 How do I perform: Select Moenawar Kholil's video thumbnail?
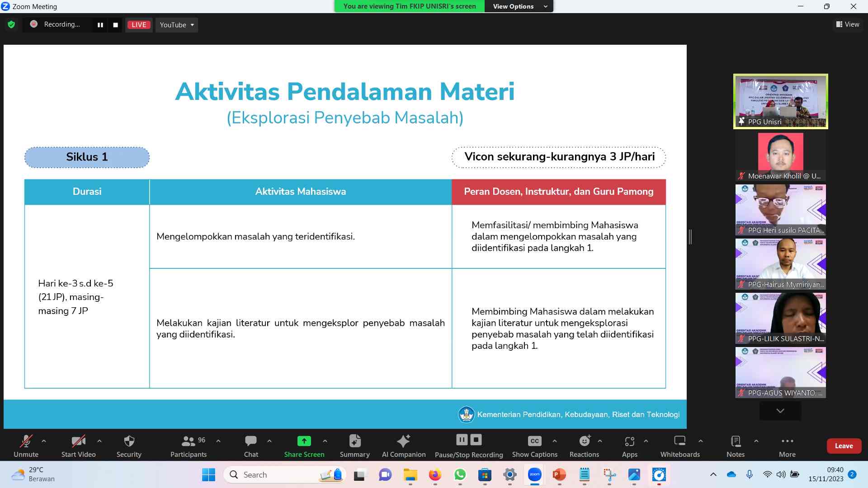click(781, 156)
